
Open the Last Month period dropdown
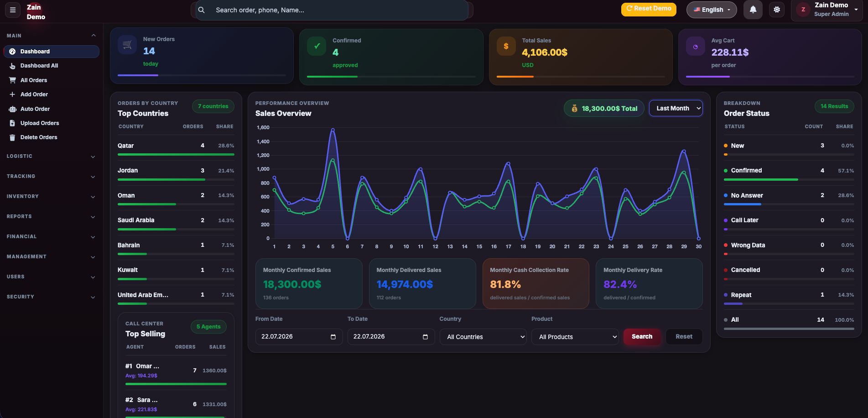(x=676, y=108)
